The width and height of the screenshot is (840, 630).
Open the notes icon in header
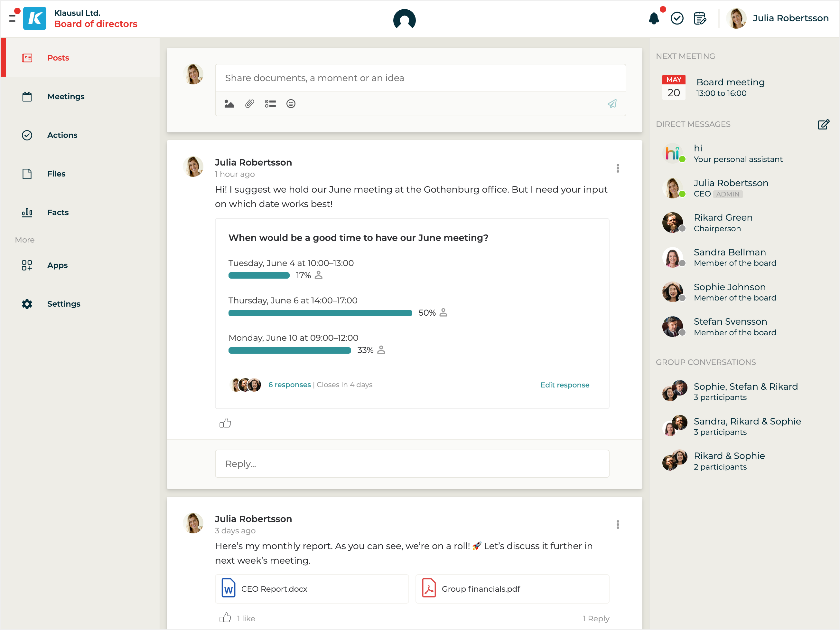click(699, 18)
